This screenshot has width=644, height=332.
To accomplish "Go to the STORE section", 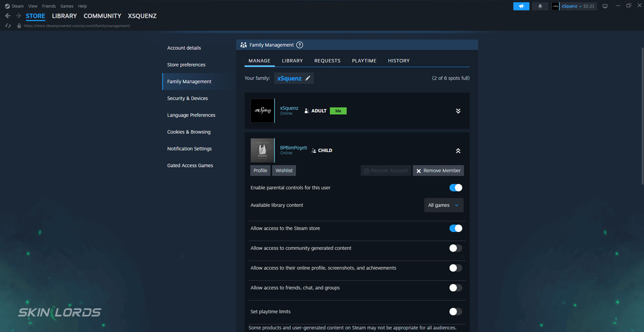I will coord(36,16).
